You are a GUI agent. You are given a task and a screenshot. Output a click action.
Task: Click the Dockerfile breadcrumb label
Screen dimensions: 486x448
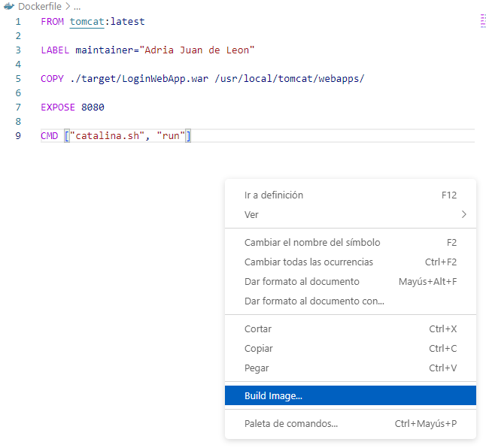pos(40,6)
